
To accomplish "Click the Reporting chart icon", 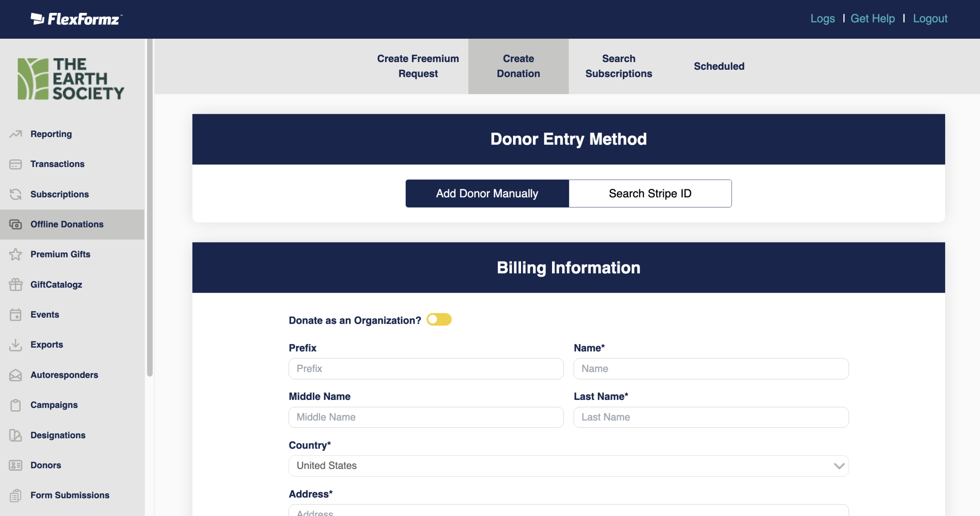I will [16, 134].
